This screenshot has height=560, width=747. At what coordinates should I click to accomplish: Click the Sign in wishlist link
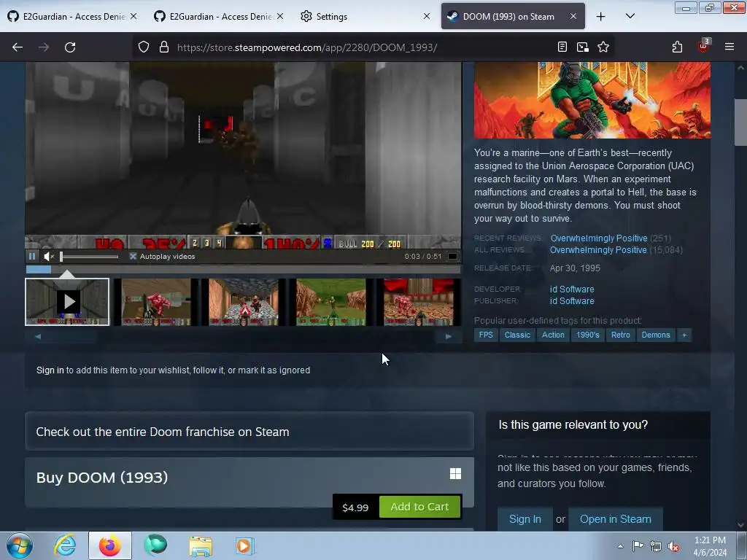[x=50, y=370]
